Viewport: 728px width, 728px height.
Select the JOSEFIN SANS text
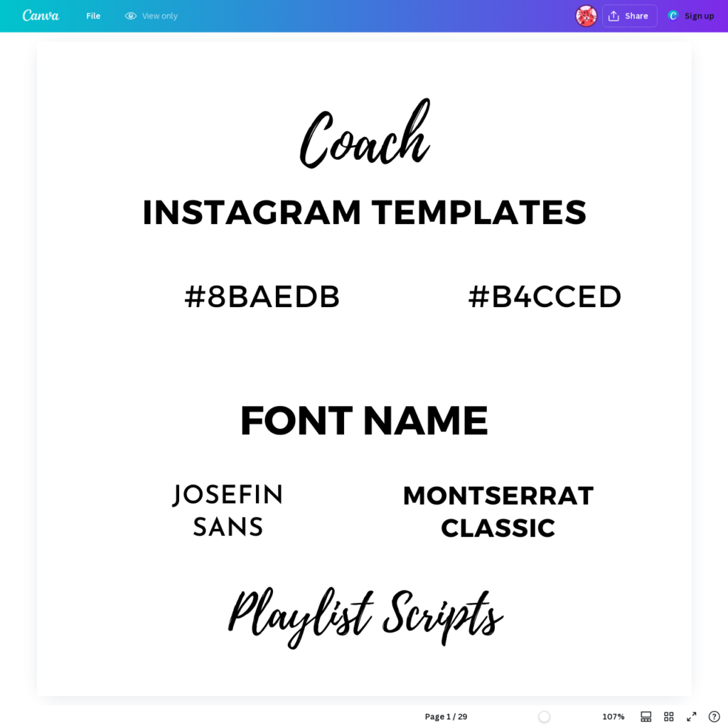pos(228,510)
